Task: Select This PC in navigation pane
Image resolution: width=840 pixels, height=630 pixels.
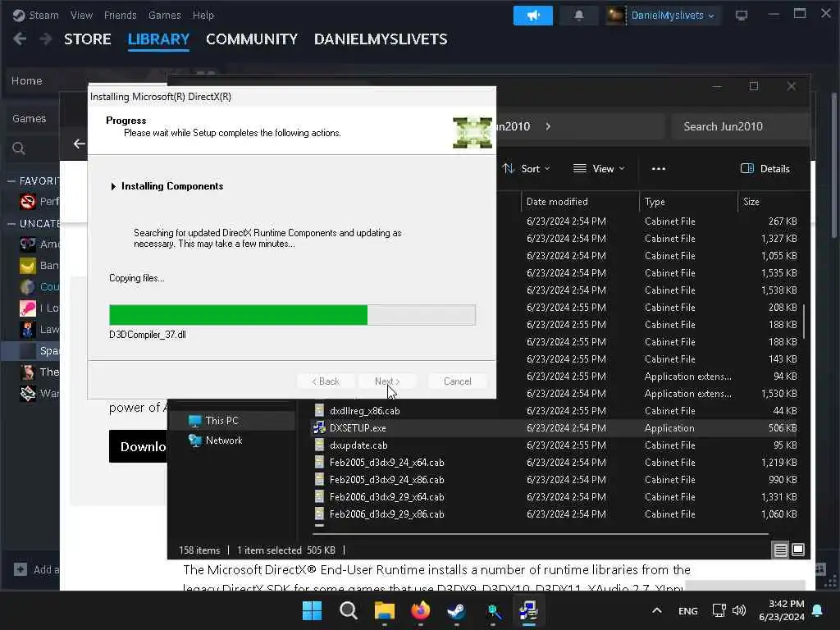Action: coord(221,421)
